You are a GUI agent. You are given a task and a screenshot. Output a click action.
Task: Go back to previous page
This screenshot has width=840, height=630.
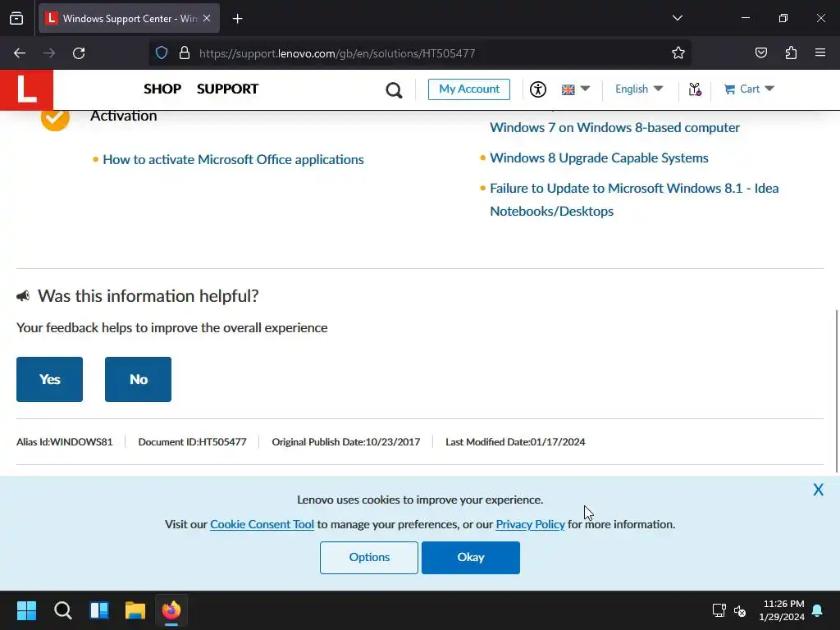20,53
